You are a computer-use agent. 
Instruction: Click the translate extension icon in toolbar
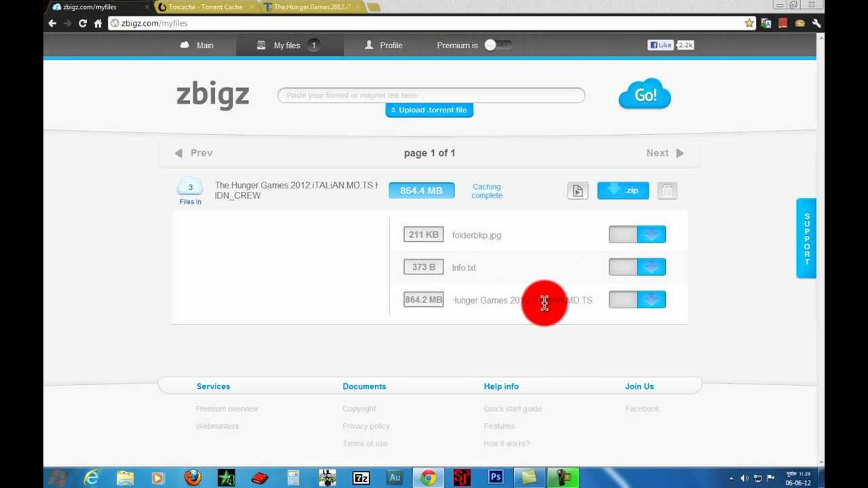(x=766, y=23)
